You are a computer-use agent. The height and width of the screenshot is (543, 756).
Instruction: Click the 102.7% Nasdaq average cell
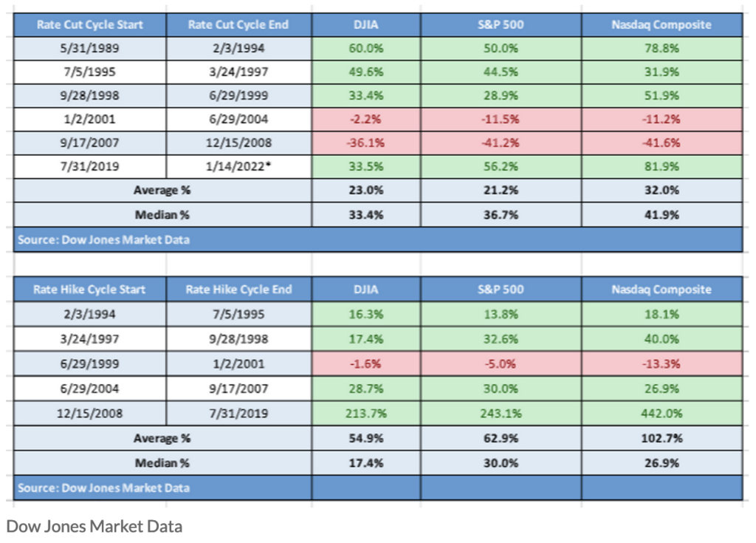(x=661, y=438)
